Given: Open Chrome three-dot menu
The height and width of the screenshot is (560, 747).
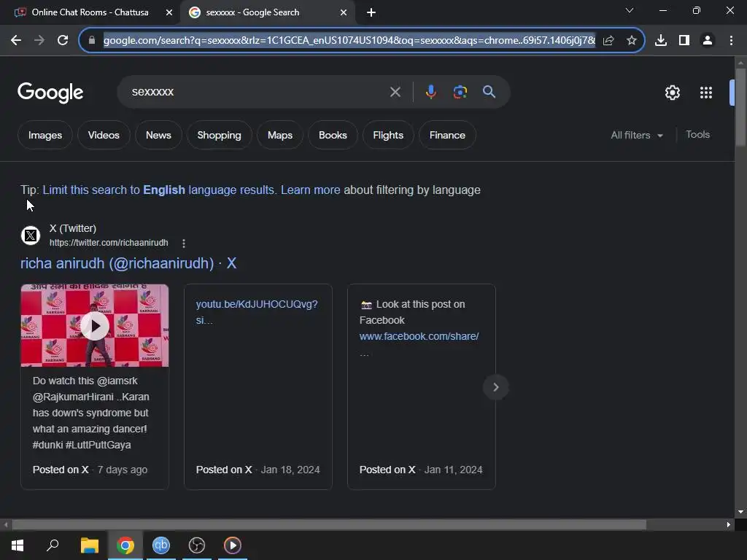Looking at the screenshot, I should pyautogui.click(x=731, y=41).
